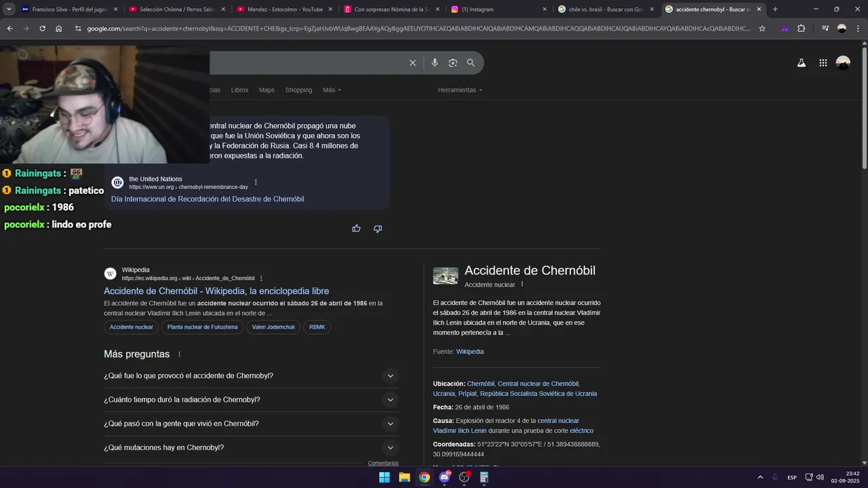The image size is (868, 488).
Task: Open a new browser tab
Action: 775,9
